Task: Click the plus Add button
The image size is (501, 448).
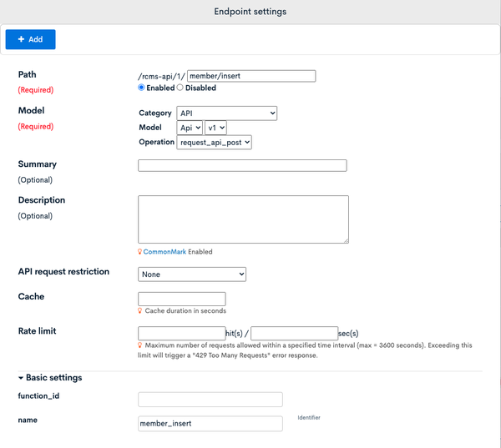Action: [x=30, y=39]
